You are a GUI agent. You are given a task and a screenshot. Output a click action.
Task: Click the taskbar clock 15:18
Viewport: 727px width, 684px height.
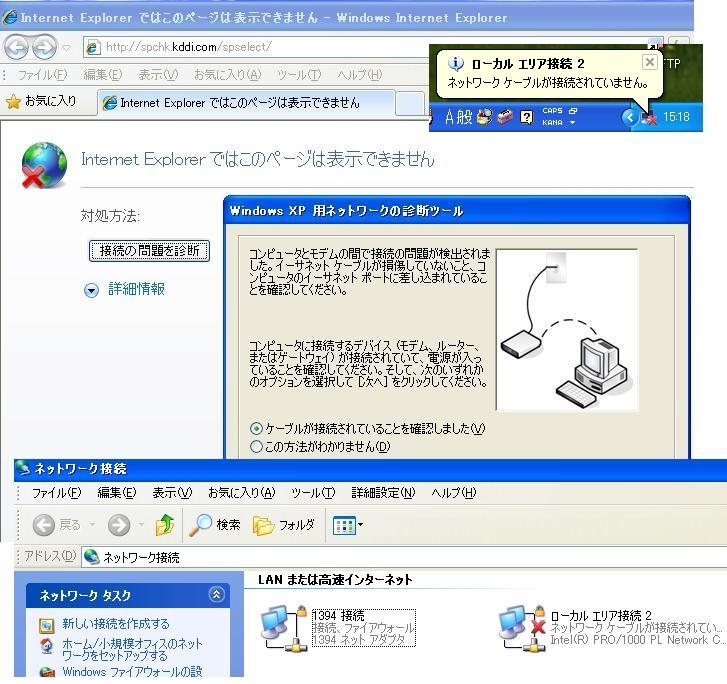pyautogui.click(x=676, y=117)
